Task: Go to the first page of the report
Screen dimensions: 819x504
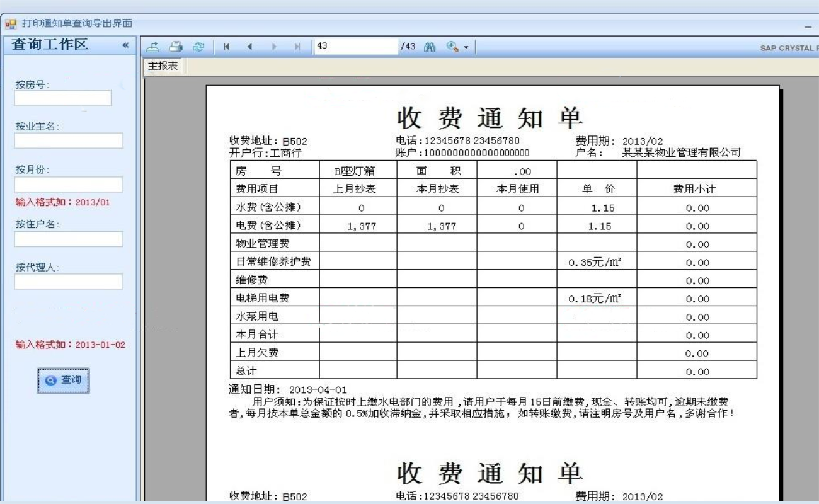Action: [x=226, y=47]
